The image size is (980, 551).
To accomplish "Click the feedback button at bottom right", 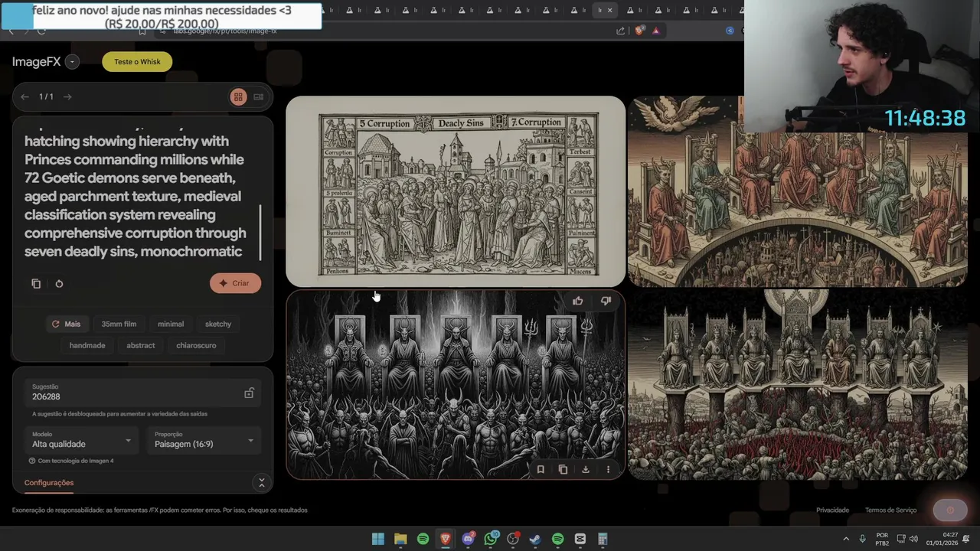I will 950,510.
